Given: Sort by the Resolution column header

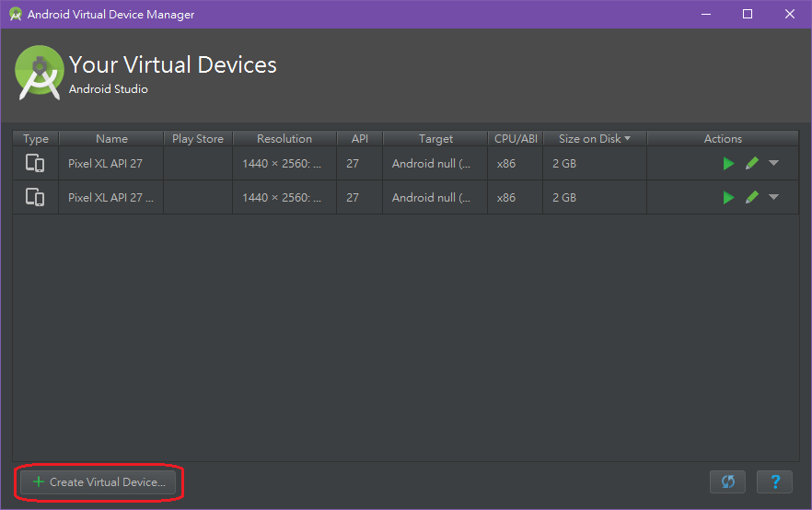Looking at the screenshot, I should 284,139.
